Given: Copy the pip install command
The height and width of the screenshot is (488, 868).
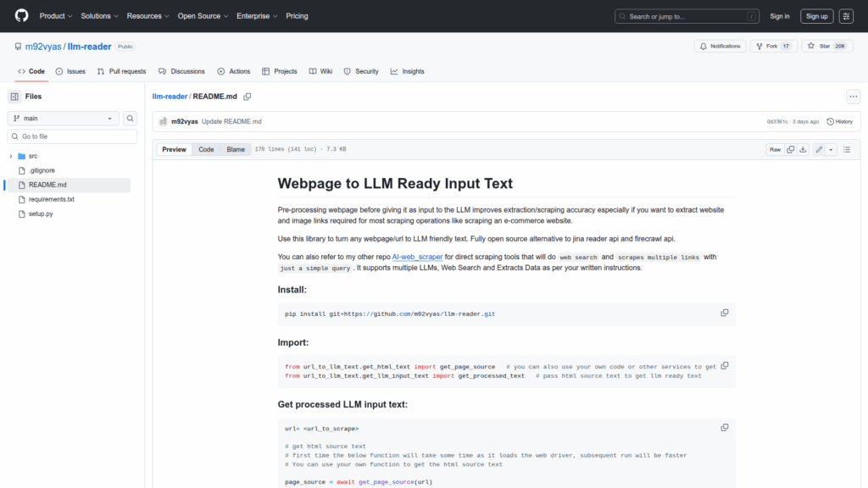Looking at the screenshot, I should [724, 313].
